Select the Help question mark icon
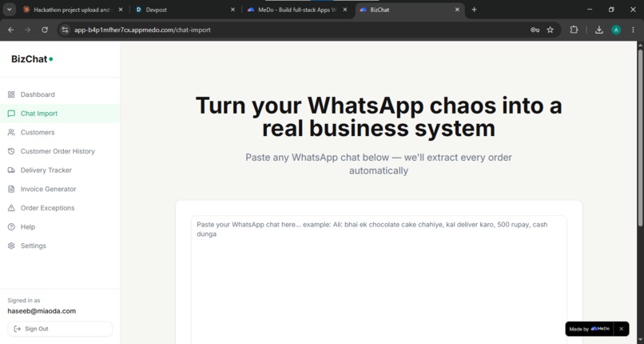644x344 pixels. (x=11, y=227)
